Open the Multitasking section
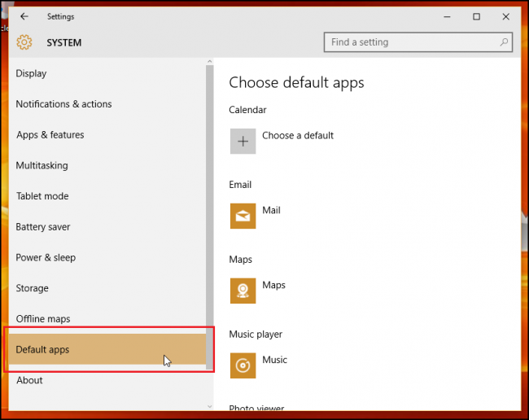This screenshot has width=529, height=420. [42, 165]
